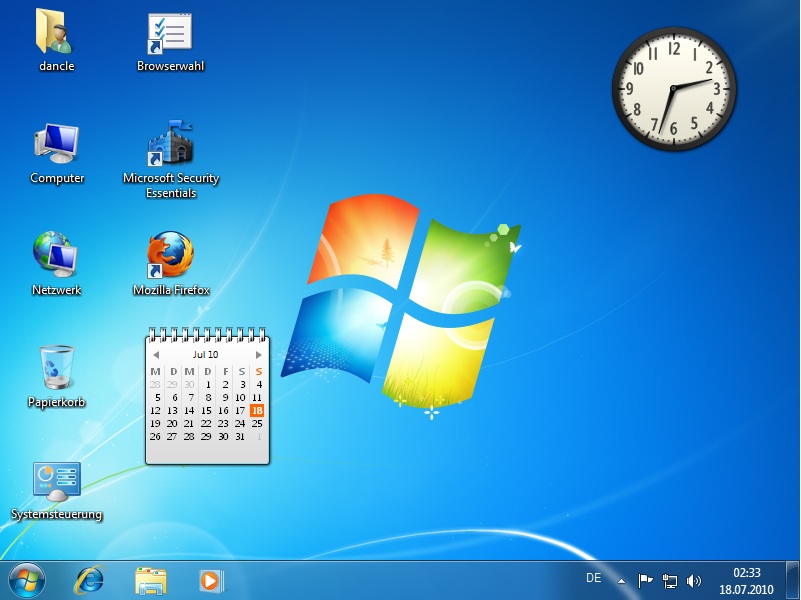The height and width of the screenshot is (600, 801).
Task: Select the Papierkorb recycle bin icon
Action: pos(57,367)
